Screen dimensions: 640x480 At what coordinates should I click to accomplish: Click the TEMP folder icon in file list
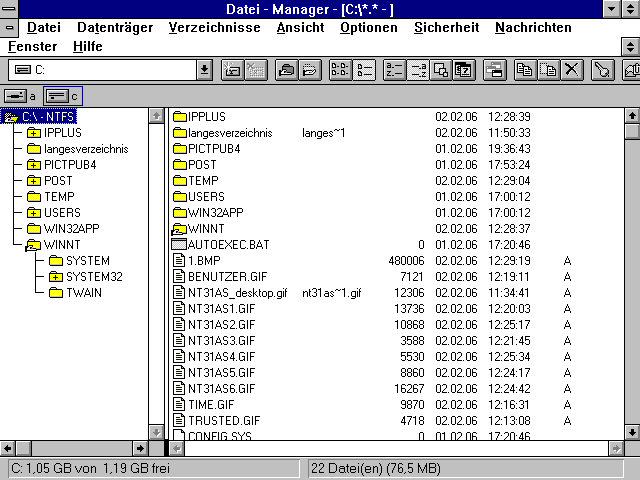(x=180, y=181)
